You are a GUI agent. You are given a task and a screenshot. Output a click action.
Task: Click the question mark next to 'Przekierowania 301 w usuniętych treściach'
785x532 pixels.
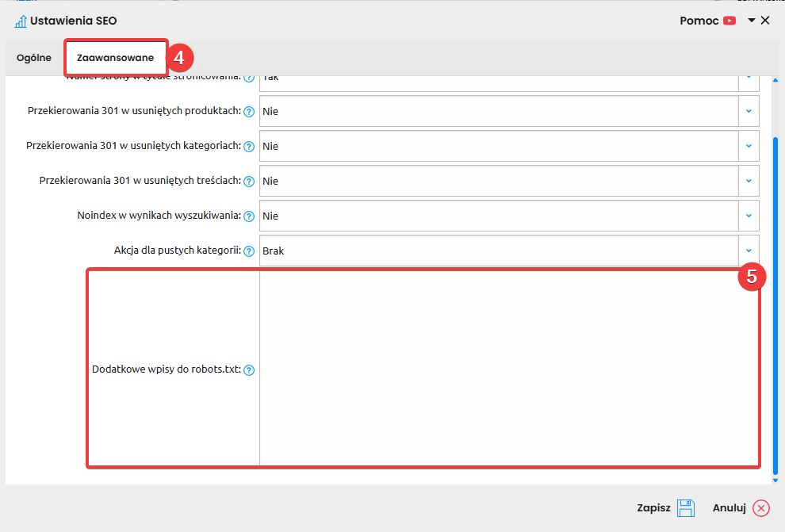pos(249,182)
